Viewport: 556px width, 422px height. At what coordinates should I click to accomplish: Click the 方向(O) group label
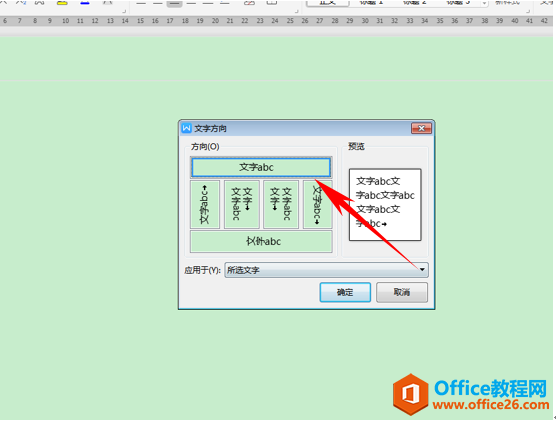point(205,146)
